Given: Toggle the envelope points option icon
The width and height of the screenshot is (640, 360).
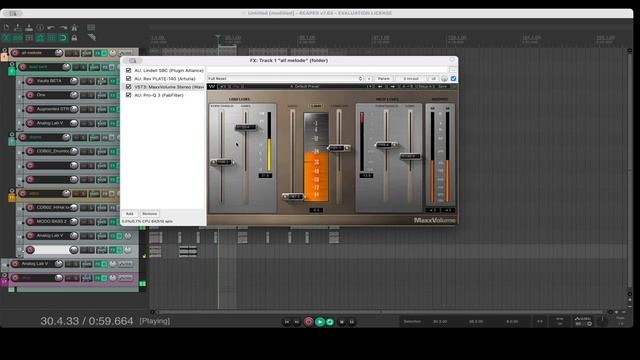Looking at the screenshot, I should tap(40, 38).
